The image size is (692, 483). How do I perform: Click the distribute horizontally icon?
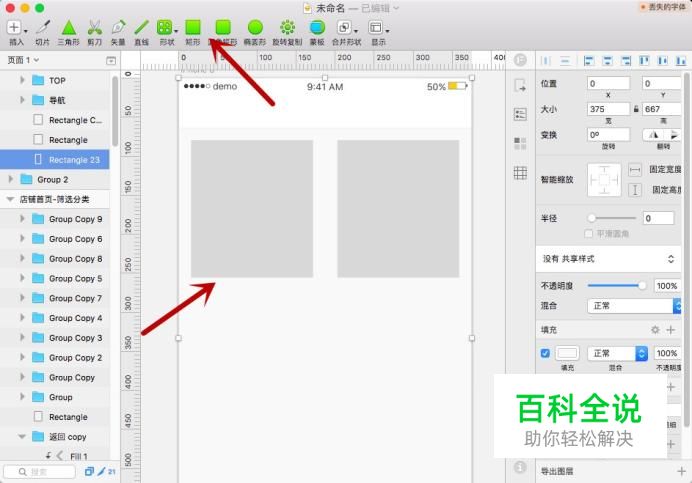546,61
